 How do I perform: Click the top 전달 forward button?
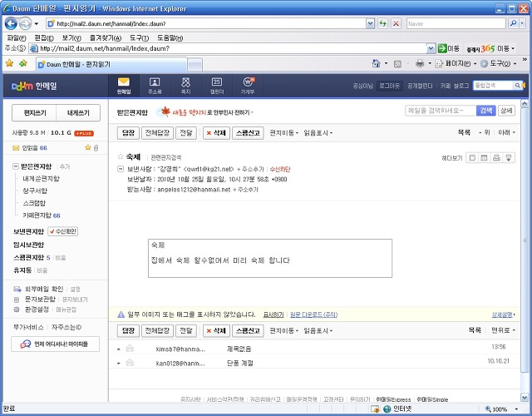pyautogui.click(x=186, y=133)
